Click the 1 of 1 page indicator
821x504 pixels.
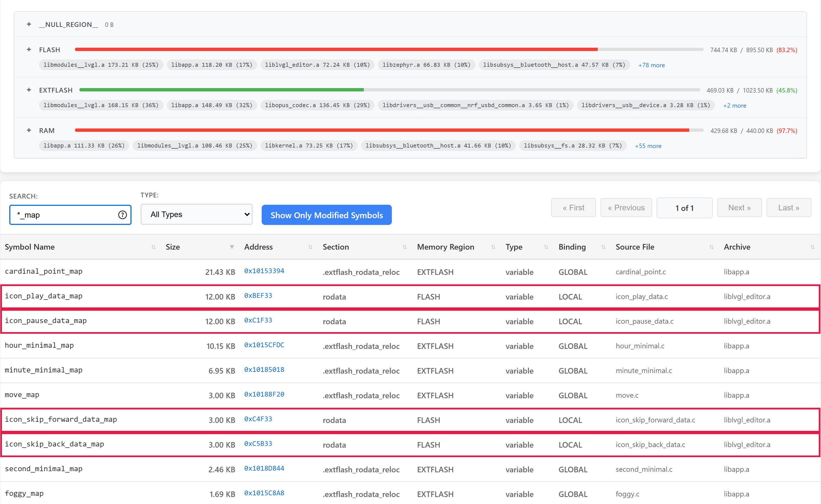click(x=684, y=208)
